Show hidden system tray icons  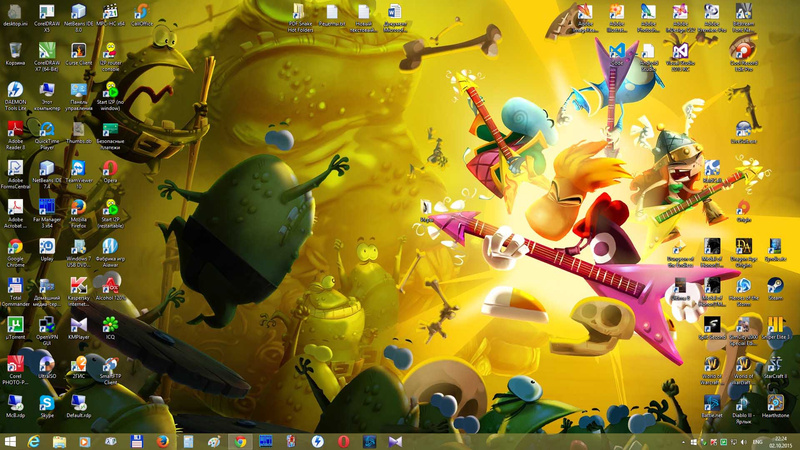click(684, 441)
